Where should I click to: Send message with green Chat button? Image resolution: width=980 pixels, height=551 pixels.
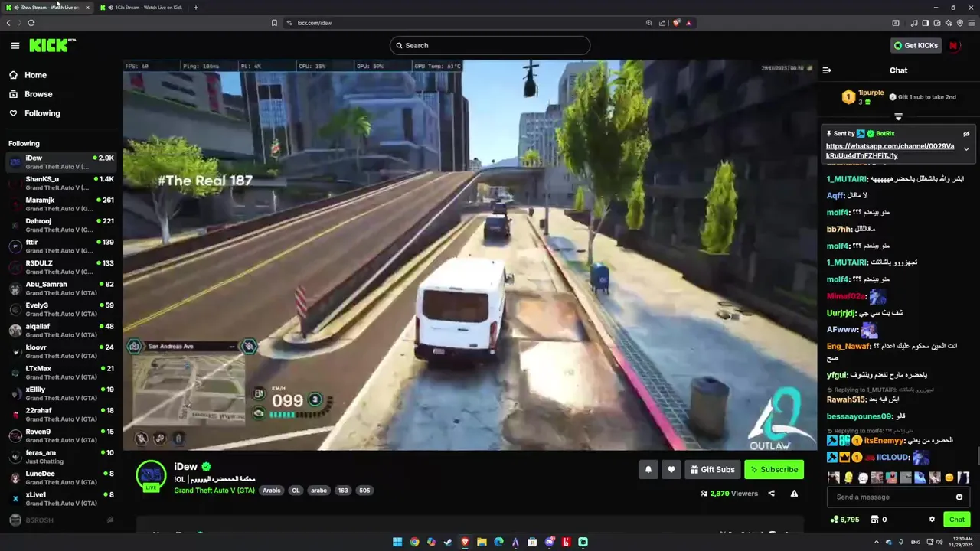click(x=957, y=520)
